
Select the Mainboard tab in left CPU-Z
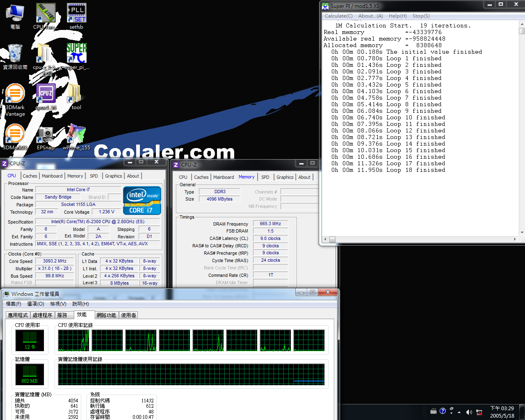[52, 176]
